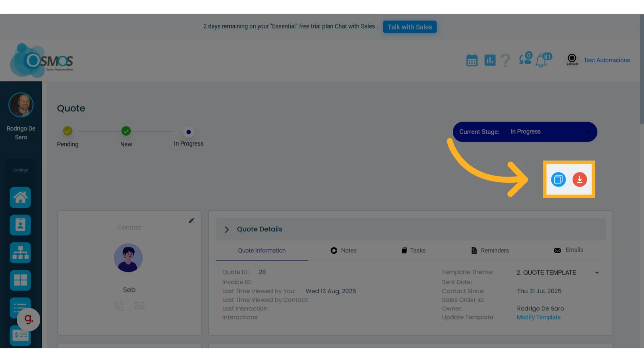Open the contacts badge icon in sidebar

tap(20, 225)
